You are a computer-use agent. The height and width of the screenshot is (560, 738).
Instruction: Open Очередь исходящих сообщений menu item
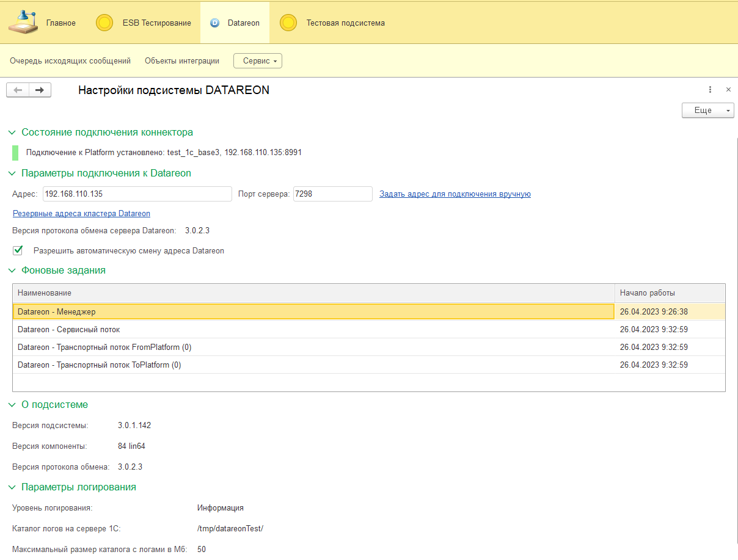70,60
